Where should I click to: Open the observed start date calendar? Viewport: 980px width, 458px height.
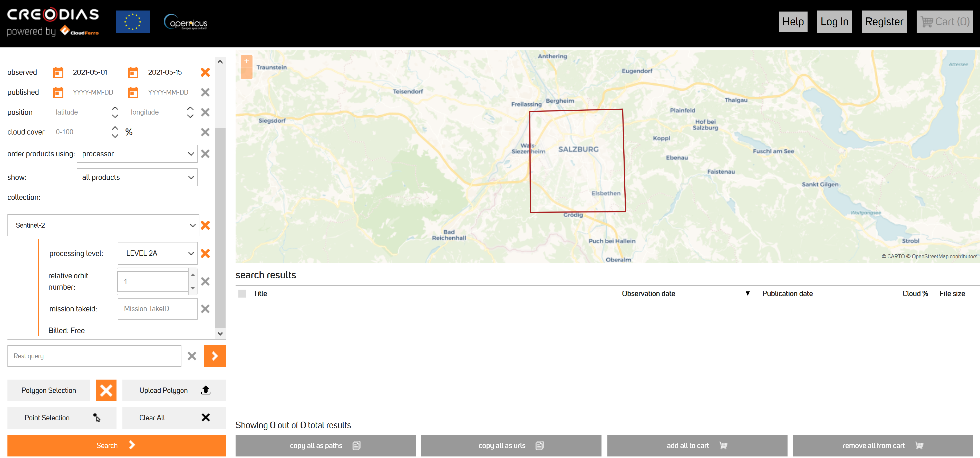pos(58,72)
